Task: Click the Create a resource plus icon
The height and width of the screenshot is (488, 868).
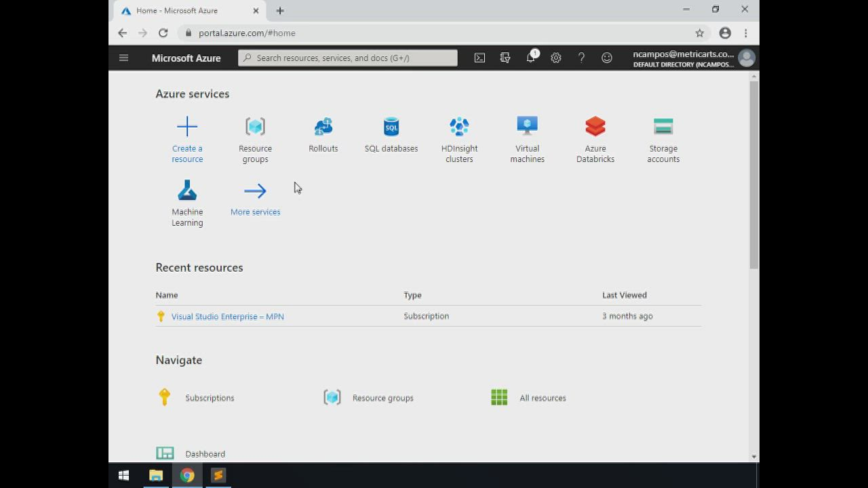Action: pyautogui.click(x=187, y=126)
